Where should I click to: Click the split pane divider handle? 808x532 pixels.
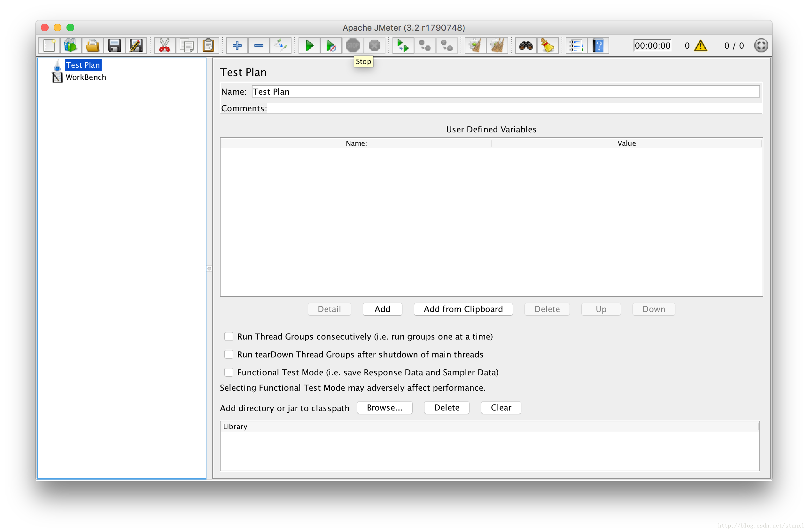pos(209,269)
